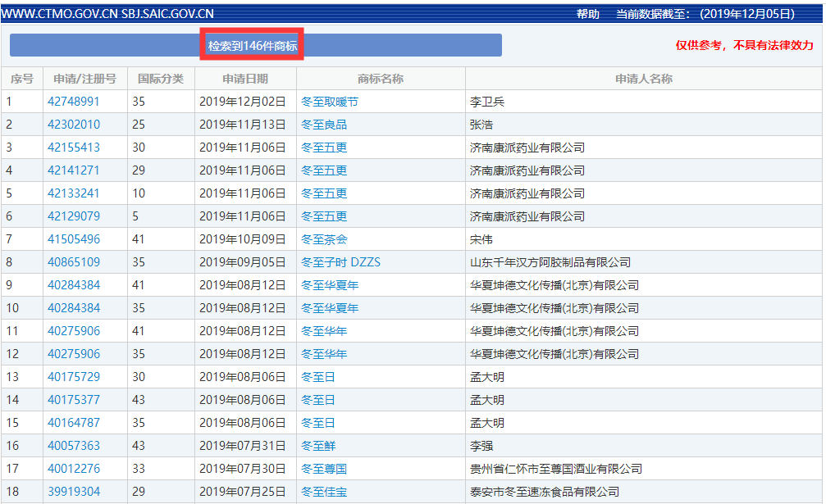Click the 商标名称 column header
Screen dimensions: 826x504
pos(381,79)
